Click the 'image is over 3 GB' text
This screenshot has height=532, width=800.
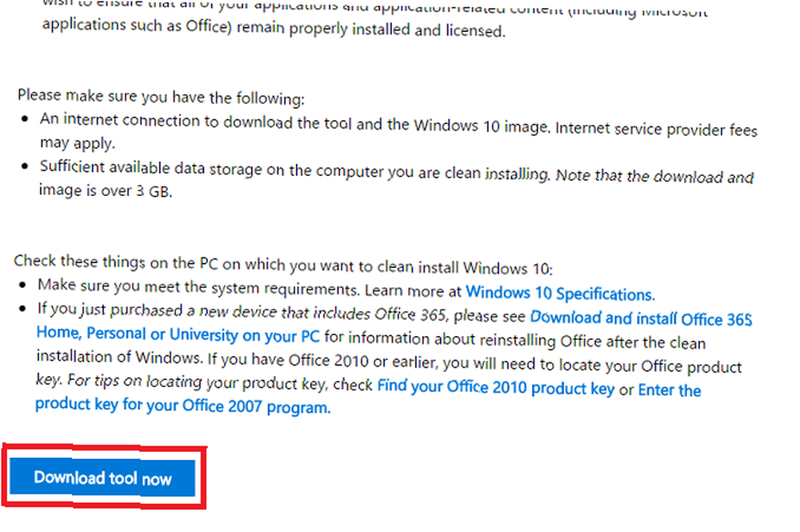pos(106,190)
